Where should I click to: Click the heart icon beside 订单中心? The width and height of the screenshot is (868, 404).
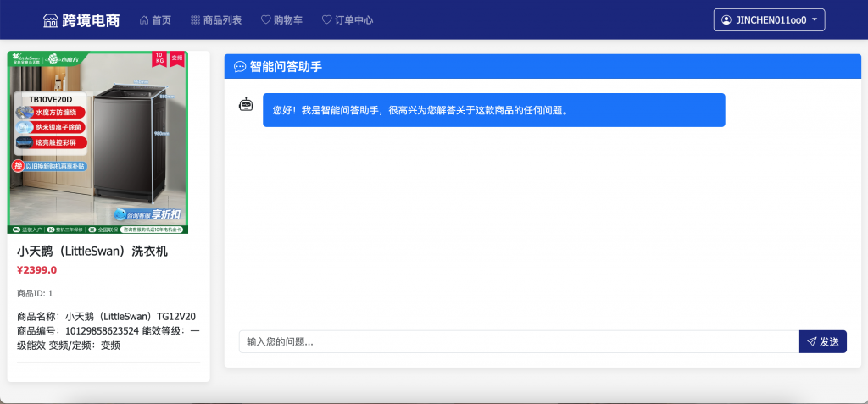326,20
